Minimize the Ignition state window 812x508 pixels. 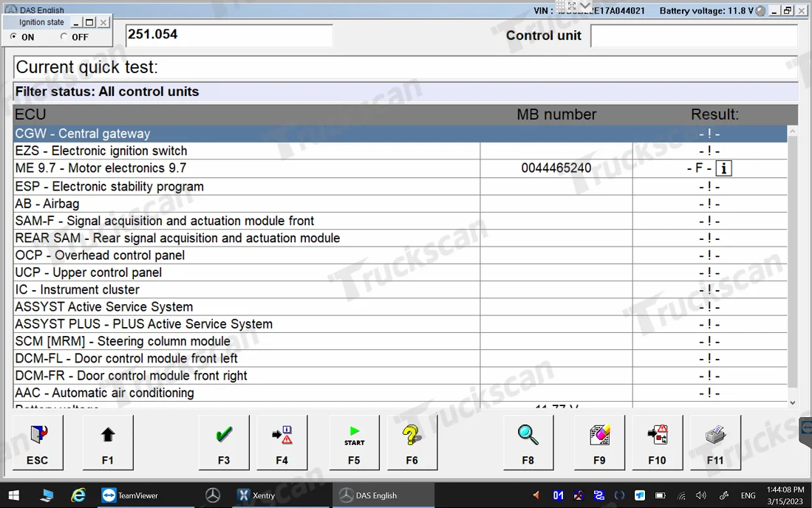coord(76,22)
